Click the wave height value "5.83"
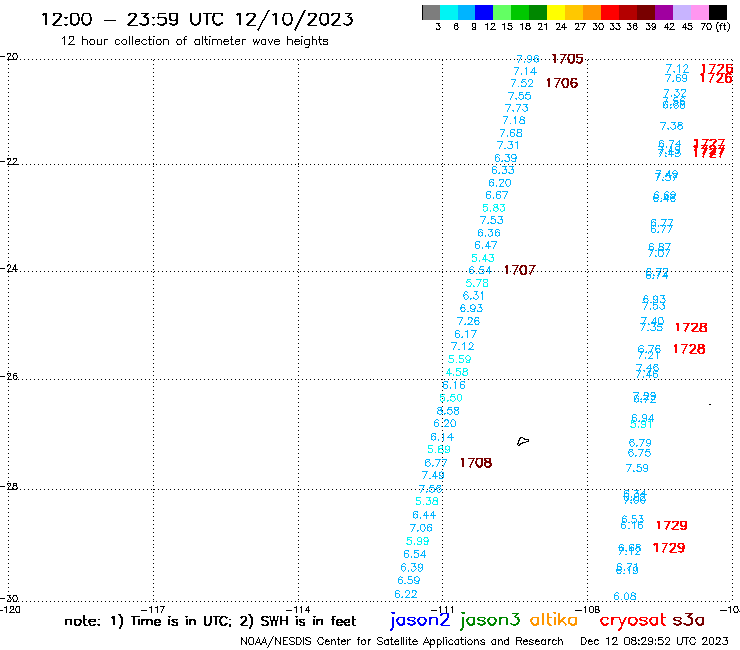740x650 pixels. pyautogui.click(x=494, y=208)
